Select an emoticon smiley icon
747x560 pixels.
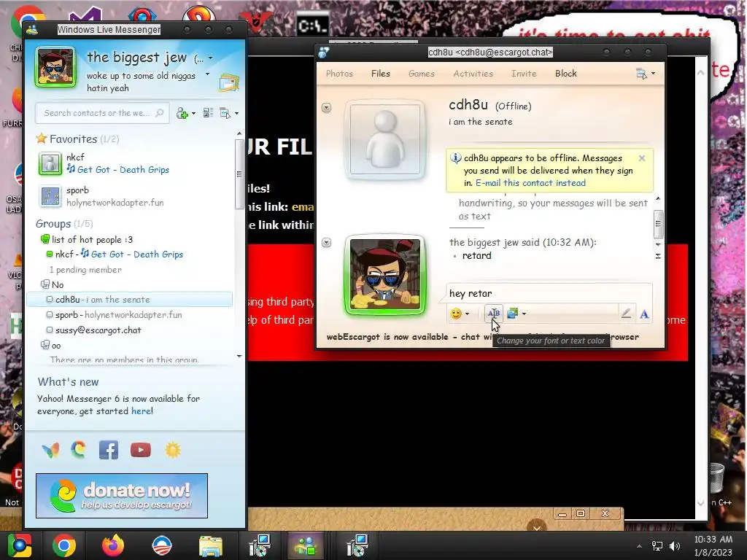click(456, 314)
